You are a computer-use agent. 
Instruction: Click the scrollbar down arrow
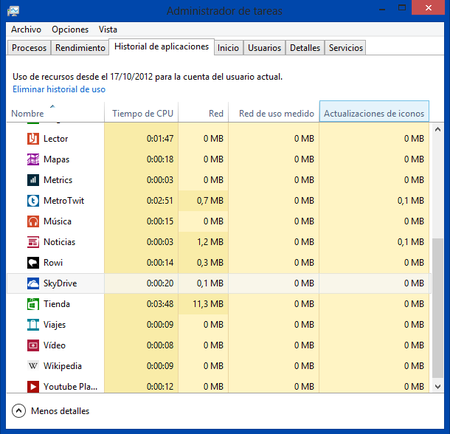(x=438, y=386)
